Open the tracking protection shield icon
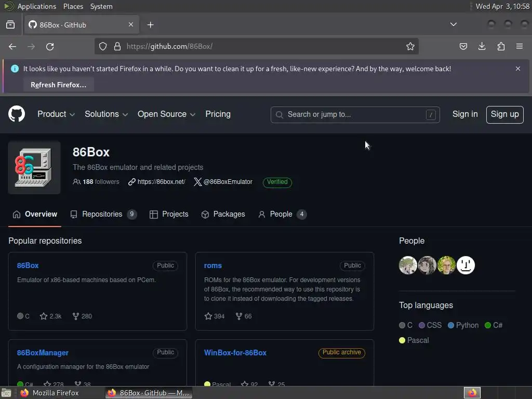532x399 pixels. (103, 46)
